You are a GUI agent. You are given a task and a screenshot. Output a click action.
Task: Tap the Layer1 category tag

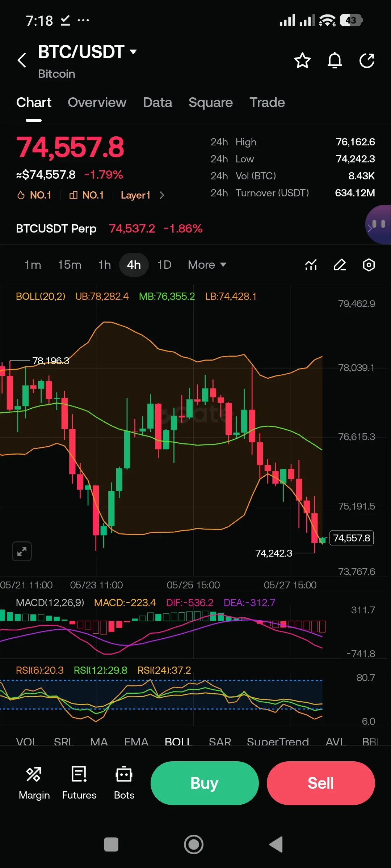click(135, 195)
